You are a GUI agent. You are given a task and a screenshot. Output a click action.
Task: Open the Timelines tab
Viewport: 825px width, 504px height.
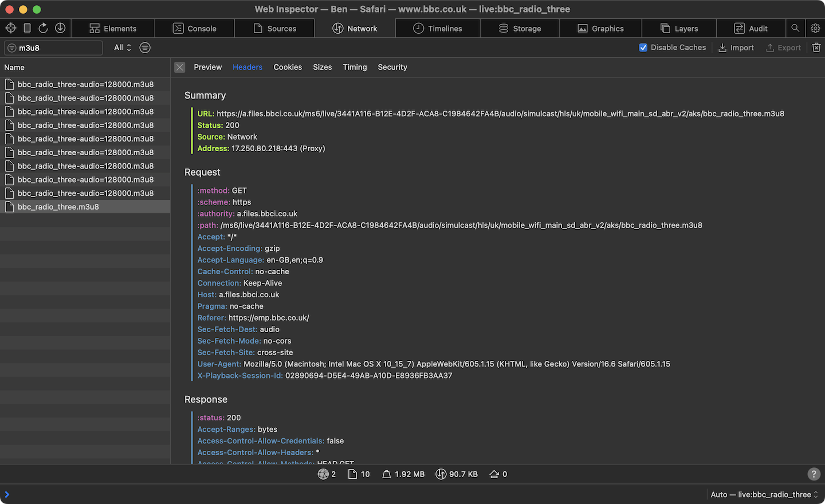[438, 29]
